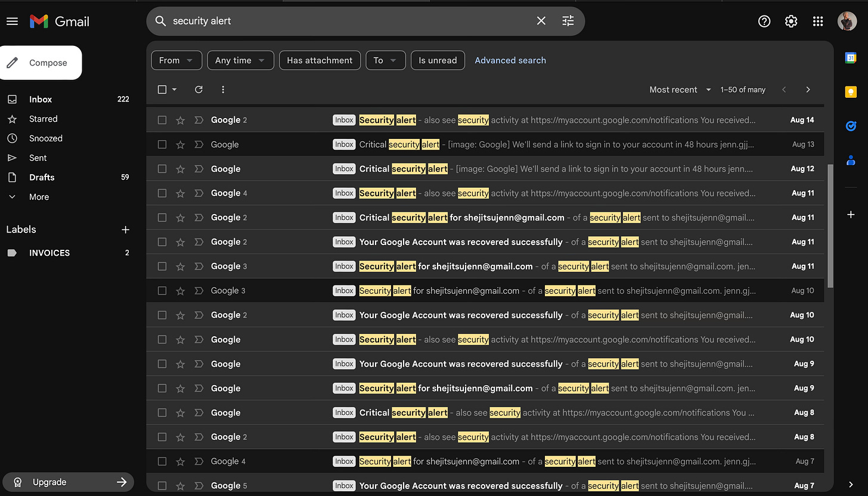
Task: Click the Compose button
Action: coord(40,63)
